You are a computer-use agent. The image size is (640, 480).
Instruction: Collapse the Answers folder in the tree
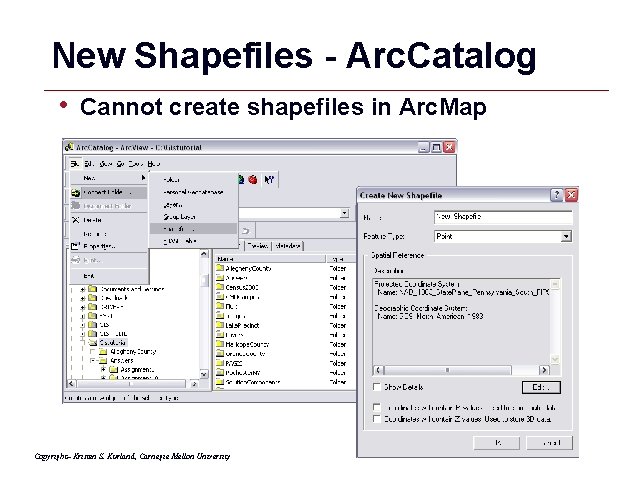tap(93, 360)
